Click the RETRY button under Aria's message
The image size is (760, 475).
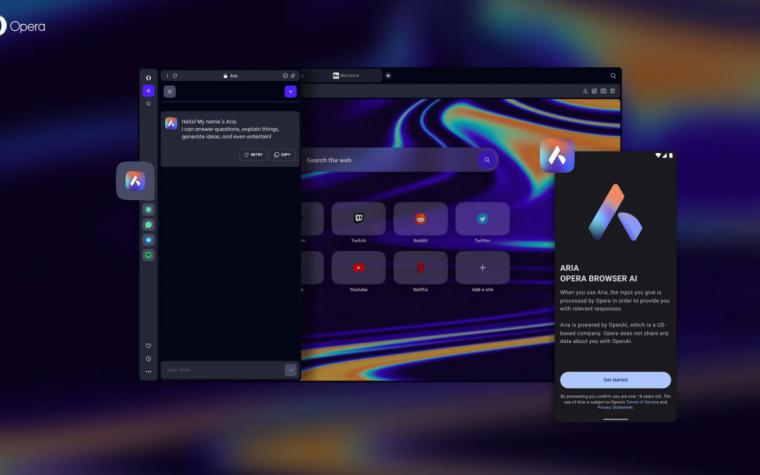coord(253,155)
